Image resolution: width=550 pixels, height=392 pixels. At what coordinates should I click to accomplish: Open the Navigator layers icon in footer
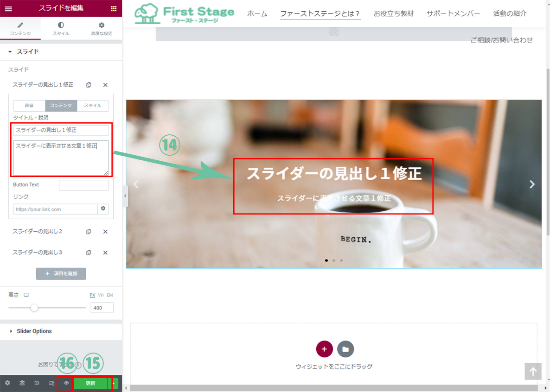coord(22,383)
